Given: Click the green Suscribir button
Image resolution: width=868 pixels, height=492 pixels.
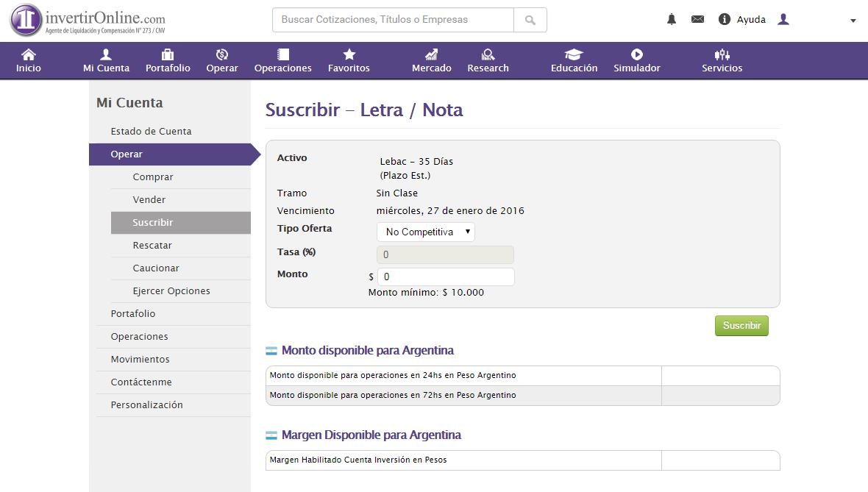Looking at the screenshot, I should point(741,326).
